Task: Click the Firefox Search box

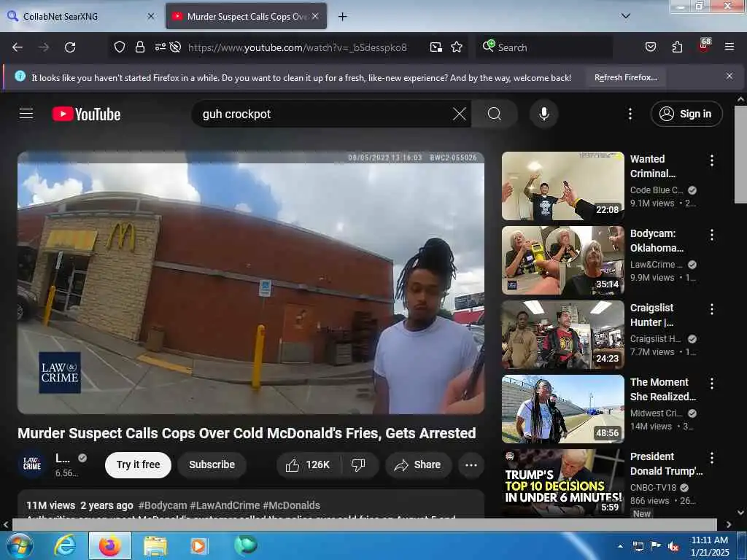Action: coord(544,47)
